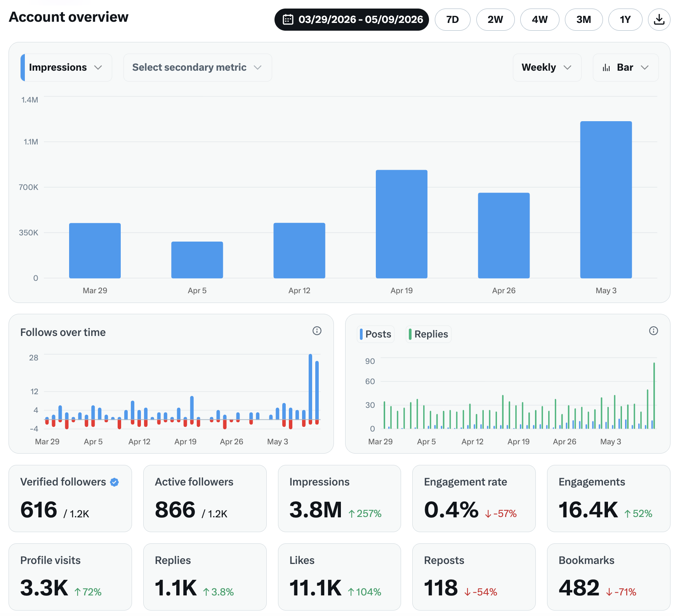Click the ↑257% impressions change value
The width and height of the screenshot is (674, 616).
pos(365,513)
